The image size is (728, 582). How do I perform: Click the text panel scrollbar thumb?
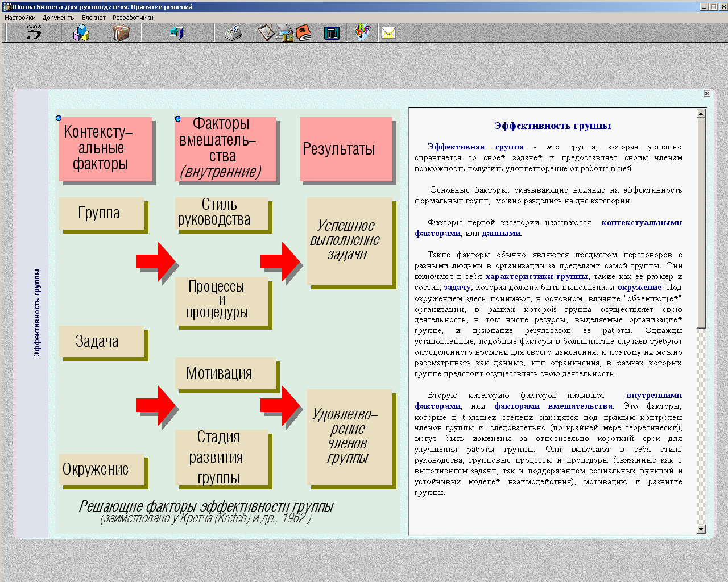(x=701, y=223)
